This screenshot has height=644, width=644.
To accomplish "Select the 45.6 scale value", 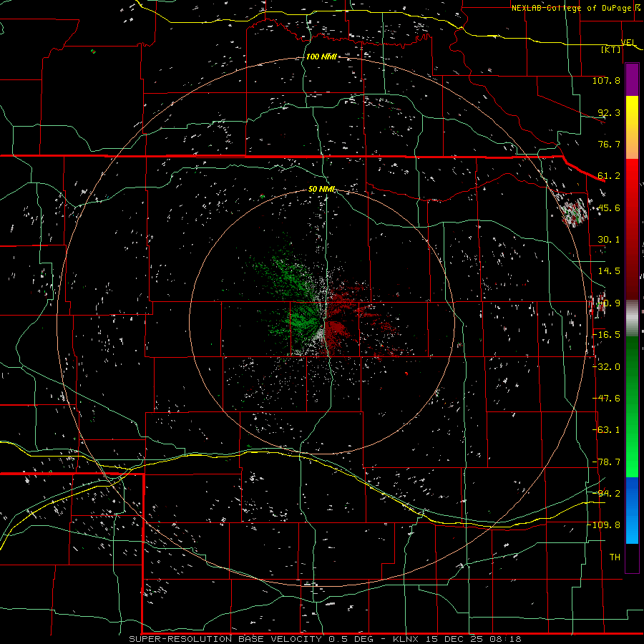I will [609, 208].
